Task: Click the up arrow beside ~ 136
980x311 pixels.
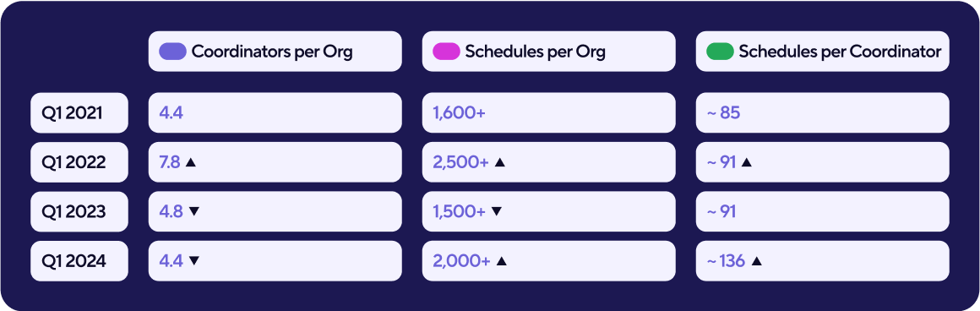Action: [756, 261]
